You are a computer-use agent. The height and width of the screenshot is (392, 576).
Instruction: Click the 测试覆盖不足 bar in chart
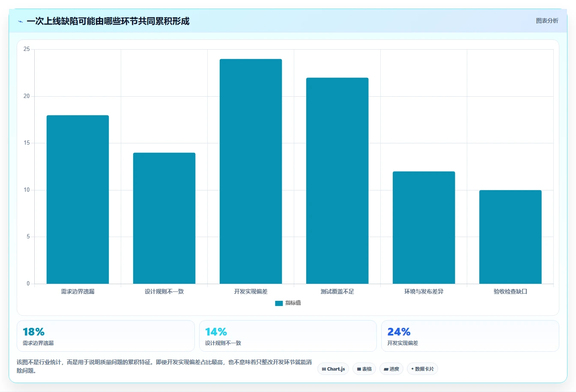[337, 181]
